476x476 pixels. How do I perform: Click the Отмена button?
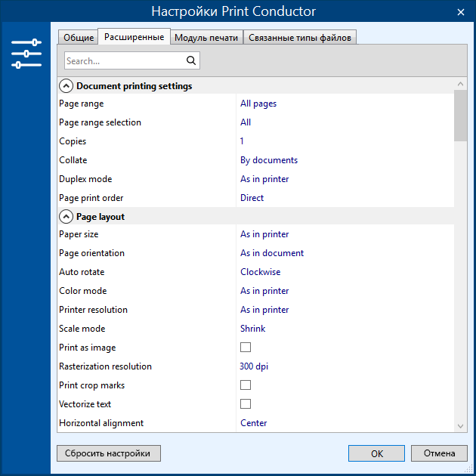click(x=439, y=453)
